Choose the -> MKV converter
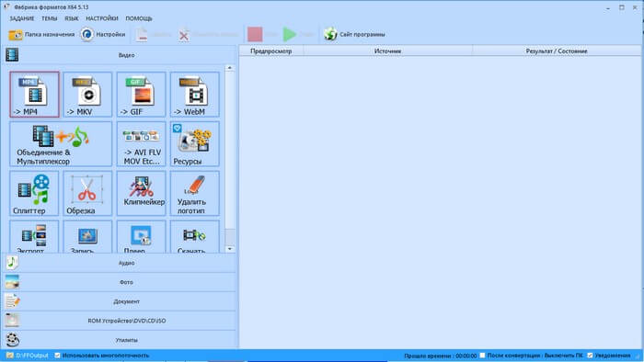This screenshot has height=362, width=644. coord(88,95)
